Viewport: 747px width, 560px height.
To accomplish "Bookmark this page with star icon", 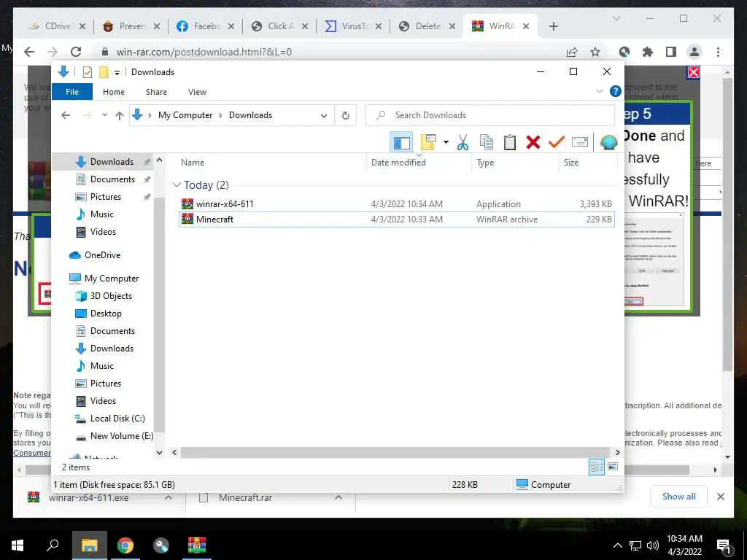I will 595,52.
